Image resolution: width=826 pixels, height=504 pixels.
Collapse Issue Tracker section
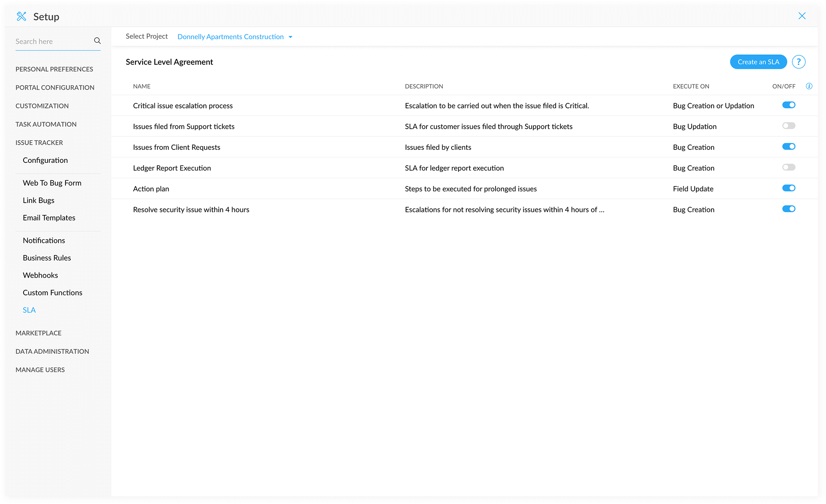coord(39,143)
